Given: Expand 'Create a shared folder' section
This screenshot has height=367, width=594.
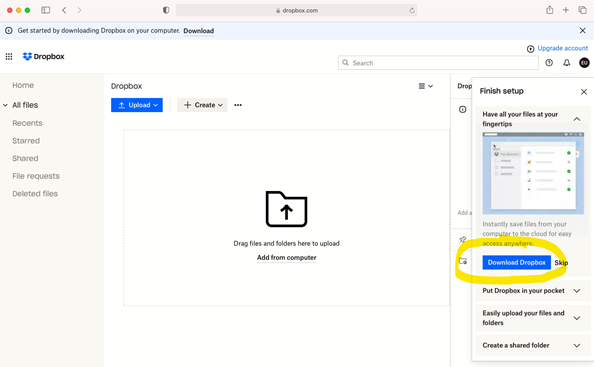Looking at the screenshot, I should pyautogui.click(x=577, y=345).
